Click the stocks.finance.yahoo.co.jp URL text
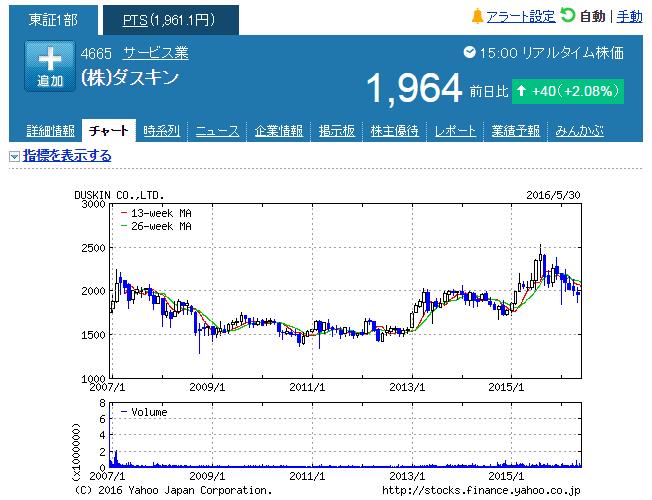 pos(481,490)
